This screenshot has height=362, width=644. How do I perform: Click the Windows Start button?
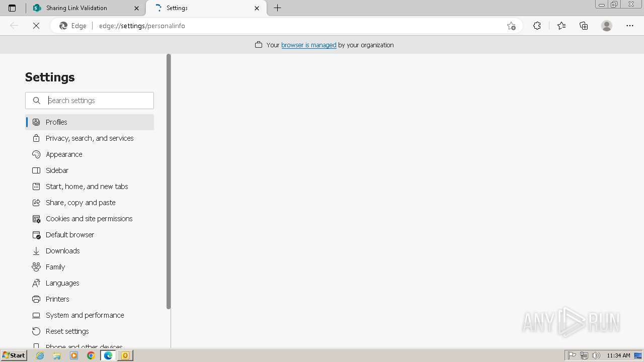point(14,355)
